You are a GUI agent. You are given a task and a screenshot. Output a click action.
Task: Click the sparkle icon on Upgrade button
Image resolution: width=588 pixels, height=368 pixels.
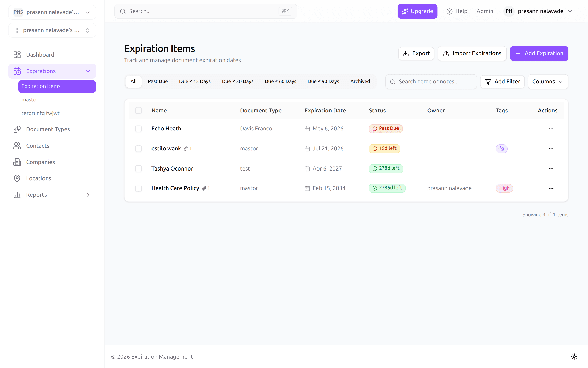point(405,11)
